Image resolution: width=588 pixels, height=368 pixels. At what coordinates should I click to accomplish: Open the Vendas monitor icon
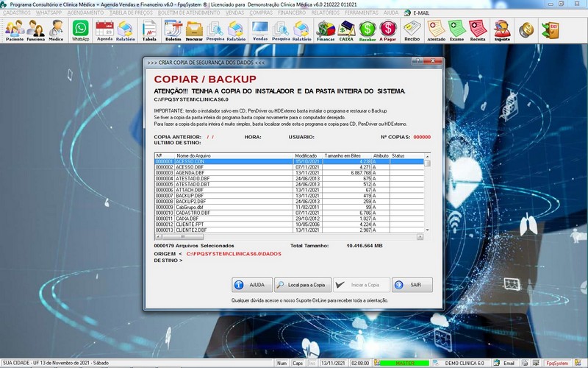click(x=260, y=30)
